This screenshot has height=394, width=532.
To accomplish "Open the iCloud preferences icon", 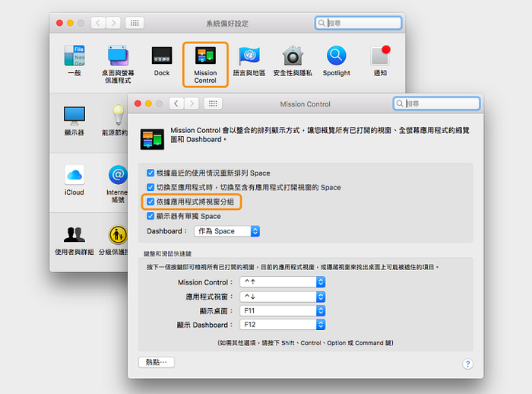I will pyautogui.click(x=74, y=175).
